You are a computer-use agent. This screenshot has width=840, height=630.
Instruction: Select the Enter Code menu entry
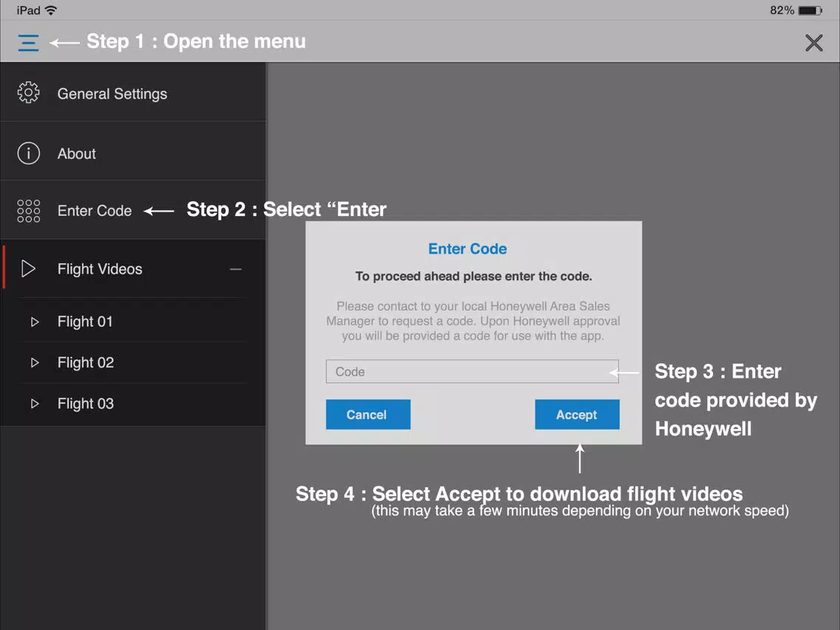click(x=133, y=210)
